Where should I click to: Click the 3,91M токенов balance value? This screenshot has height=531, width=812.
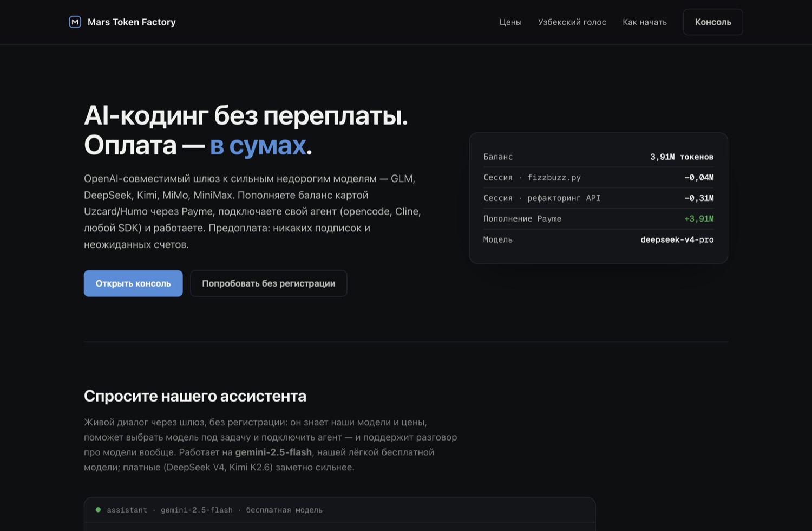[x=682, y=157]
